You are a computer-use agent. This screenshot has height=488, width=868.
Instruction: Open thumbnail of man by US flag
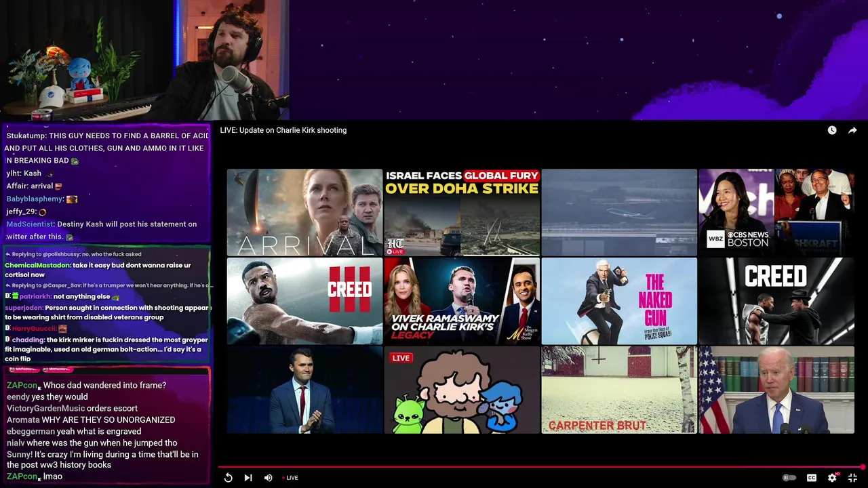(x=776, y=390)
